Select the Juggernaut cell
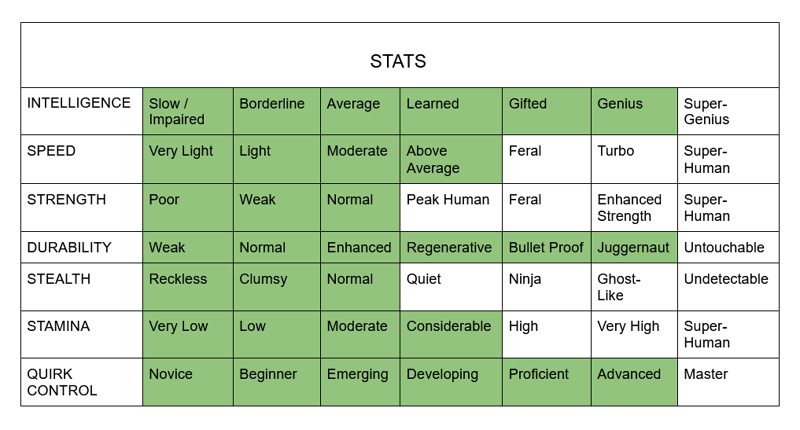Screen dimensions: 800x430 [634, 247]
